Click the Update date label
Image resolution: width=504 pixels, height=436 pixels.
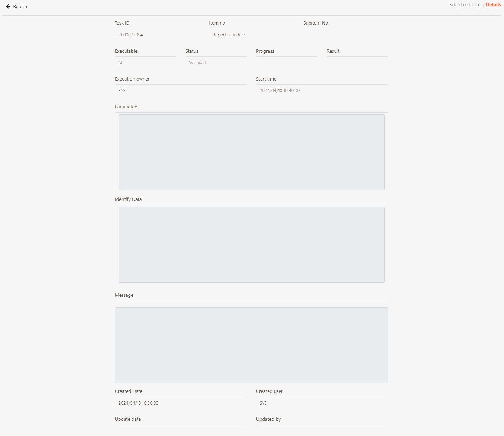click(x=128, y=419)
